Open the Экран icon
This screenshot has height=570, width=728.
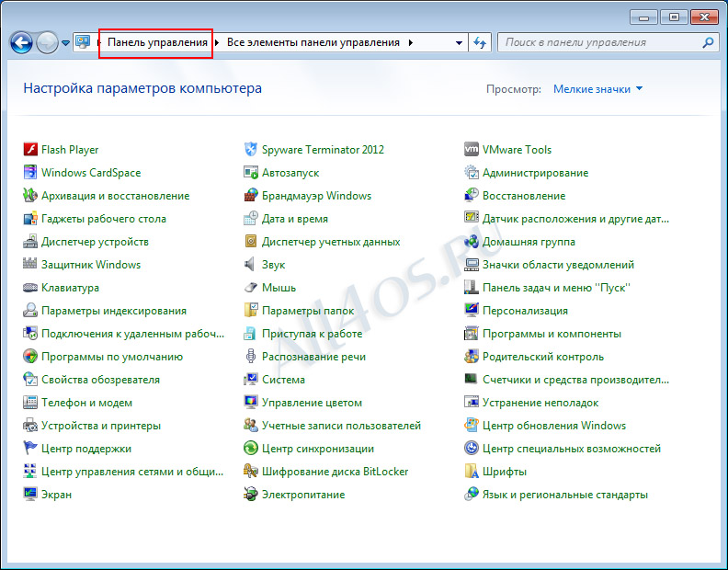30,495
